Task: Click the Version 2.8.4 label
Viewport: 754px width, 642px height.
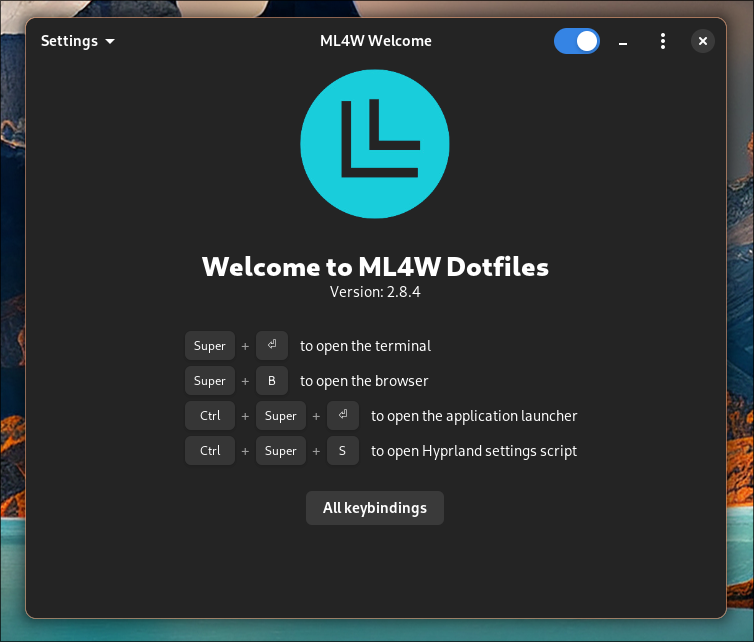Action: [375, 292]
